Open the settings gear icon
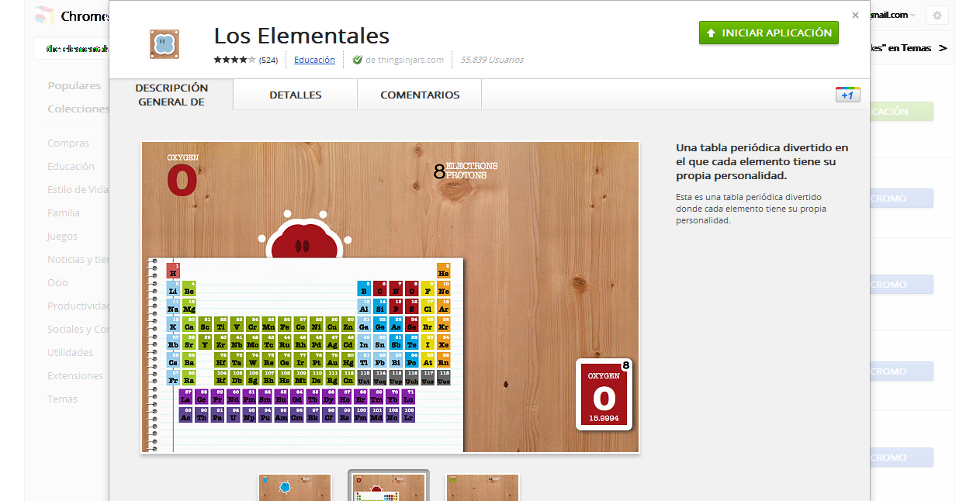980x501 pixels. [x=937, y=16]
